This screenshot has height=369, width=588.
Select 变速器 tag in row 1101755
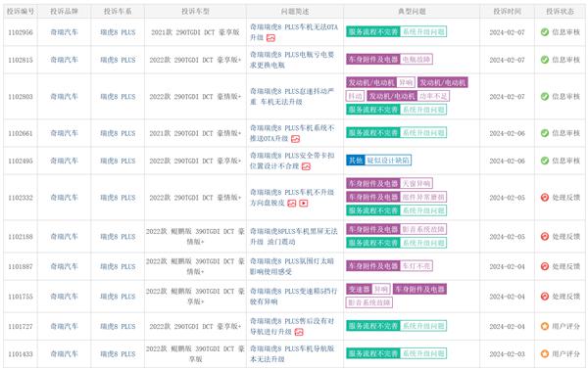[x=359, y=289]
